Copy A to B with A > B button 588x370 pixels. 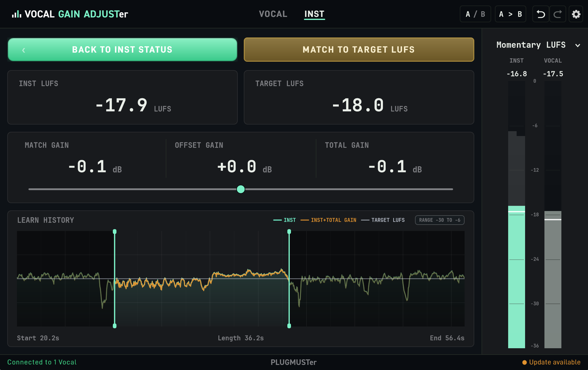510,14
